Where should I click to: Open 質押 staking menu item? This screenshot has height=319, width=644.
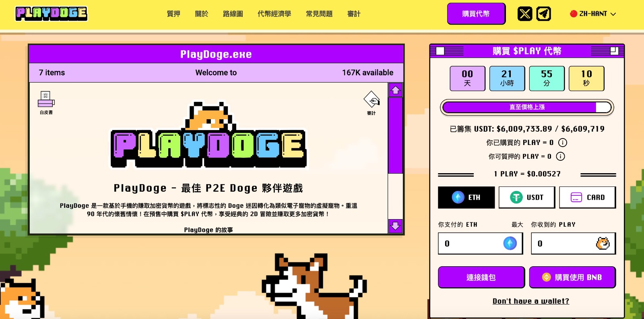click(173, 14)
